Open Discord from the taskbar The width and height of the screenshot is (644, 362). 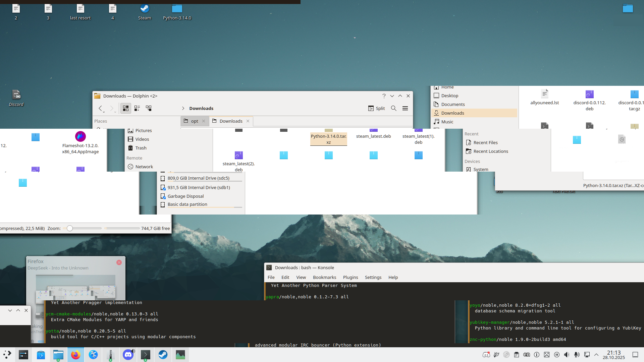coord(128,355)
